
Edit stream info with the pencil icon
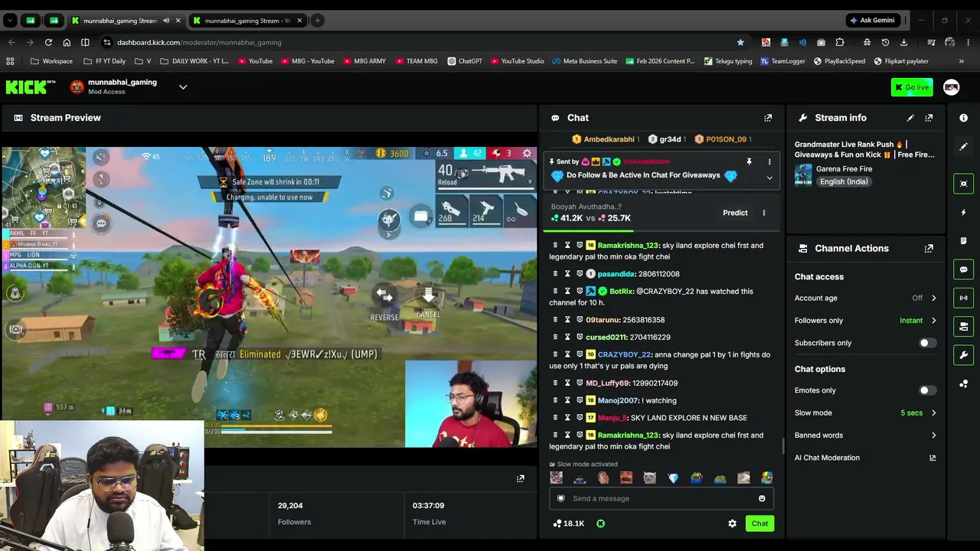coord(910,118)
